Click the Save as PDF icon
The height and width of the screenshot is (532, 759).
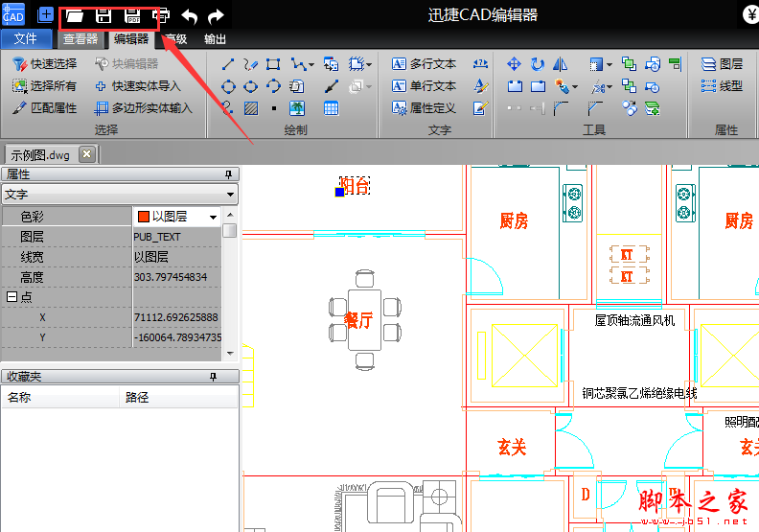pos(132,16)
